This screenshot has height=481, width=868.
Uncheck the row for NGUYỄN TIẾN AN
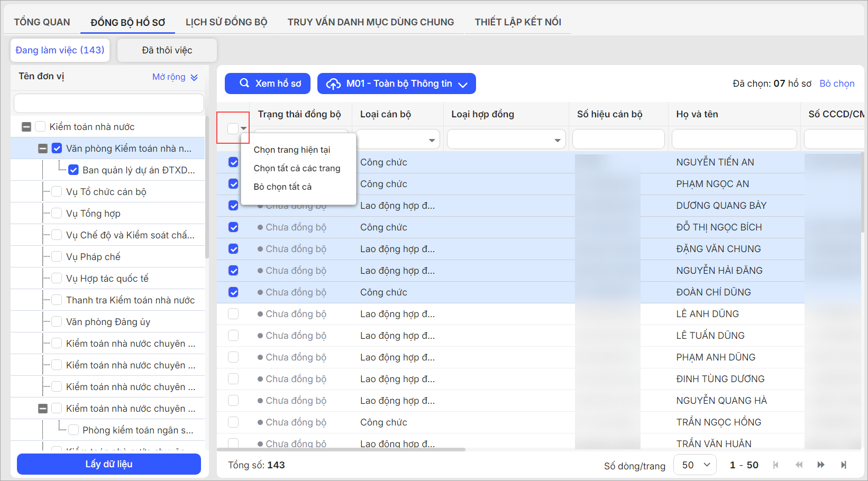click(x=233, y=162)
